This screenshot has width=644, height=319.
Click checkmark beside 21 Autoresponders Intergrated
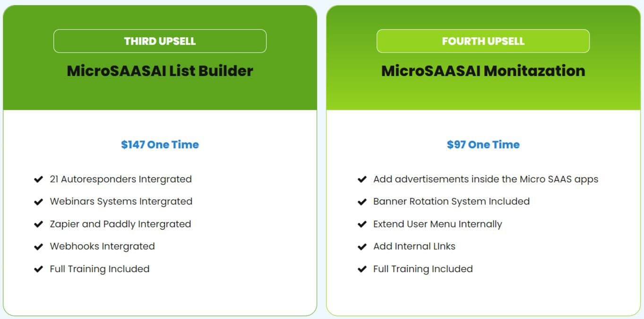coord(39,180)
